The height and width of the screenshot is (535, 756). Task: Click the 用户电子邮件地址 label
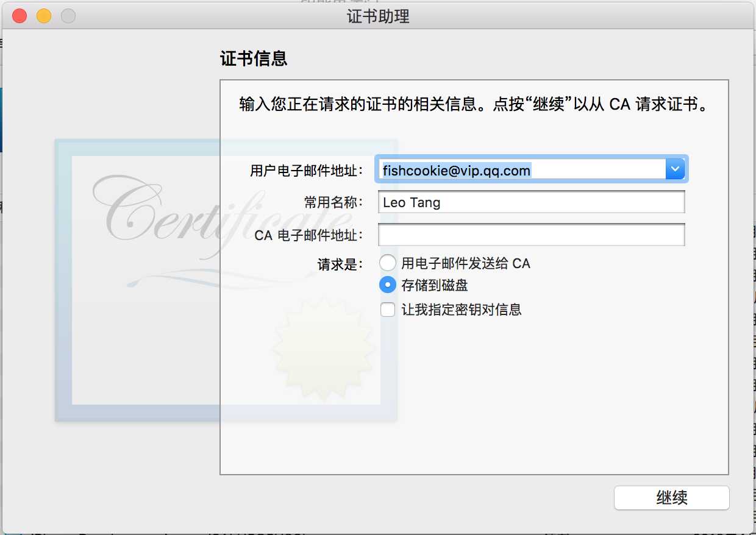pos(307,170)
